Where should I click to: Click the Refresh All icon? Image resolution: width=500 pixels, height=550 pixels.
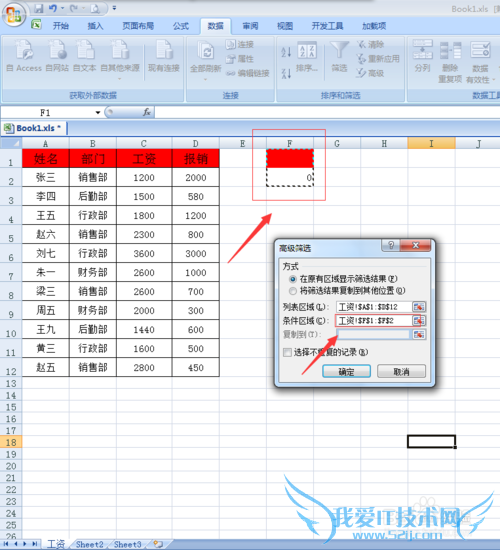point(206,51)
